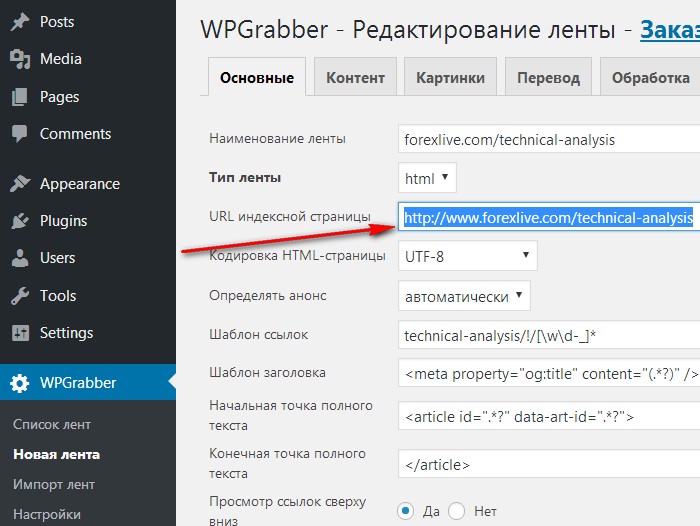
Task: Click the feed title link in heading
Action: pyautogui.click(x=670, y=30)
